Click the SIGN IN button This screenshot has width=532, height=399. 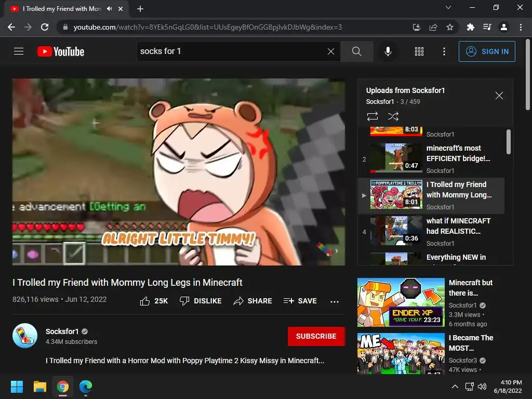(487, 51)
